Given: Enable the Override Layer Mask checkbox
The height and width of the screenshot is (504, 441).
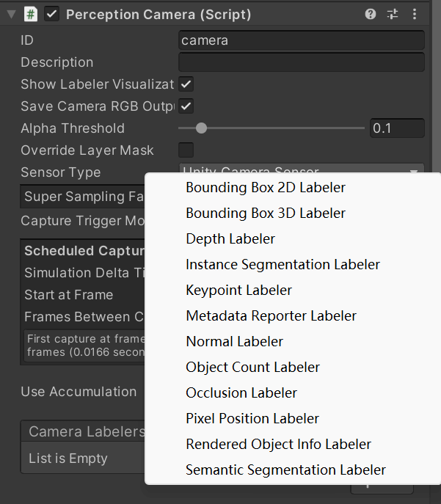Looking at the screenshot, I should pyautogui.click(x=186, y=150).
